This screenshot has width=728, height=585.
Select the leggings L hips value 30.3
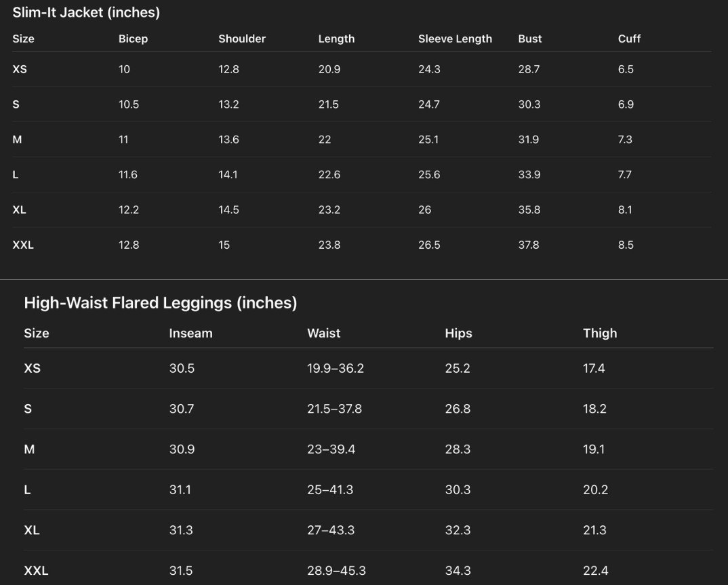[458, 489]
